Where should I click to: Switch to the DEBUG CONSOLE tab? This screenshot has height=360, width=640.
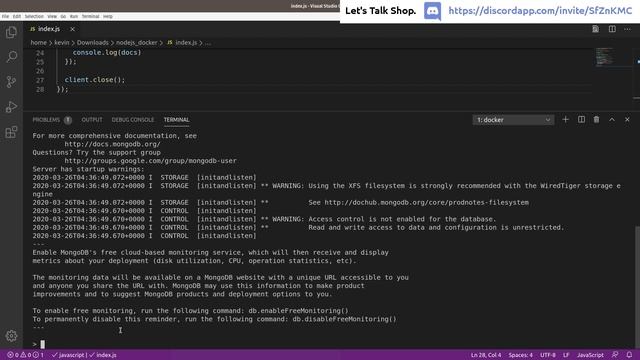(133, 120)
